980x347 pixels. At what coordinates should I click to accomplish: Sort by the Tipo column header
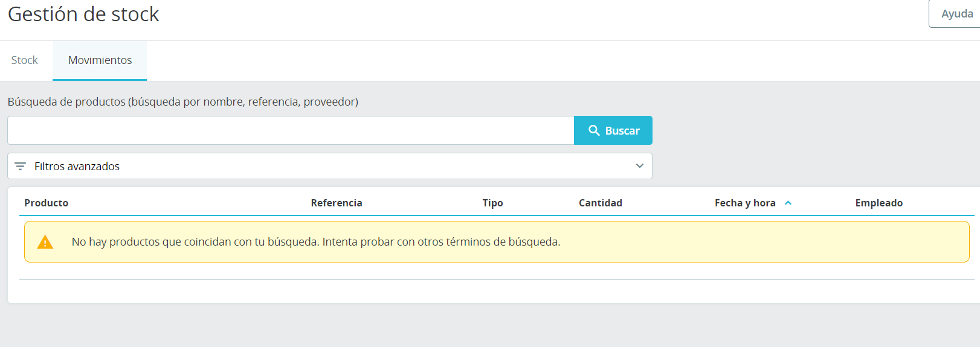click(x=492, y=203)
